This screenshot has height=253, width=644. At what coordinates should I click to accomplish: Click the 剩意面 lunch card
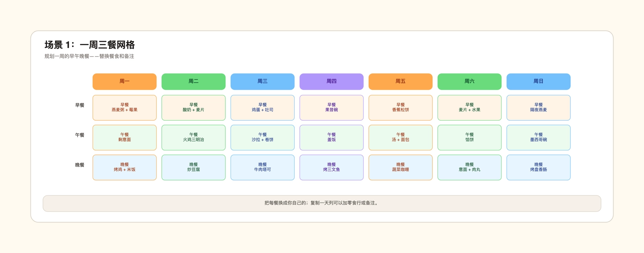[x=124, y=138]
